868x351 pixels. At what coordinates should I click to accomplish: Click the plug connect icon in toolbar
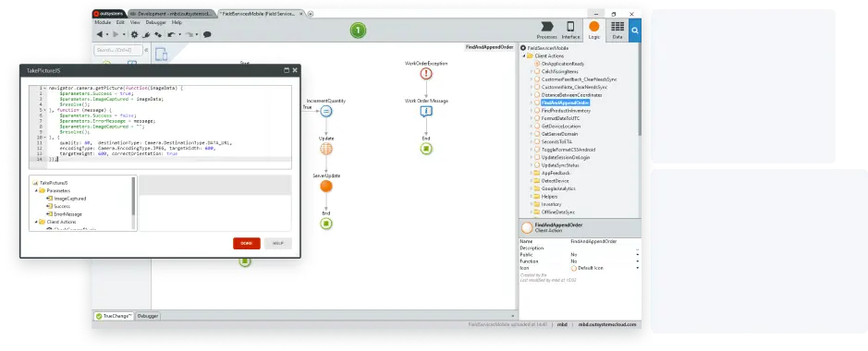[147, 34]
